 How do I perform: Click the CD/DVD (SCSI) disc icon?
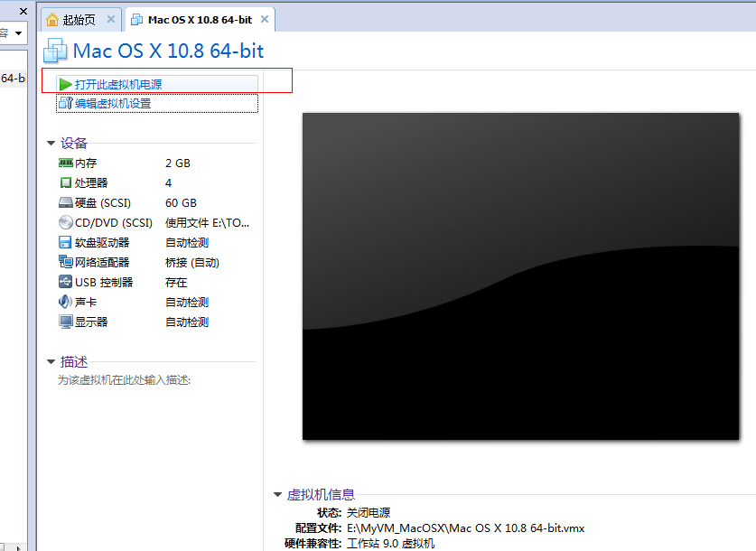(x=66, y=222)
